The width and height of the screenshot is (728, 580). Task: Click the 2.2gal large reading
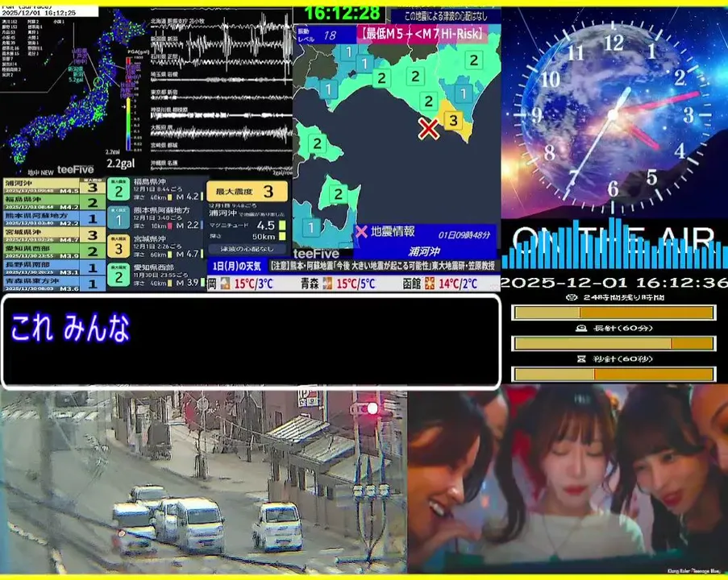[x=121, y=164]
